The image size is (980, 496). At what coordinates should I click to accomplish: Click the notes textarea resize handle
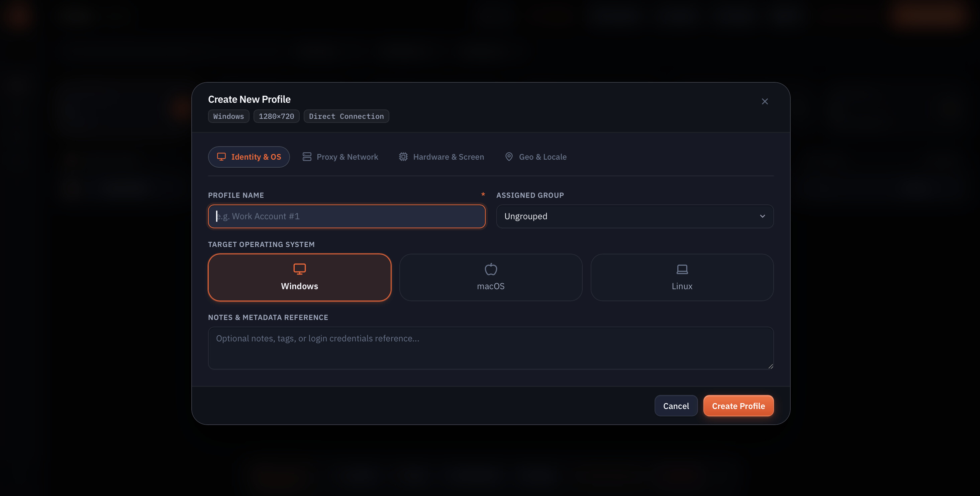tap(770, 366)
